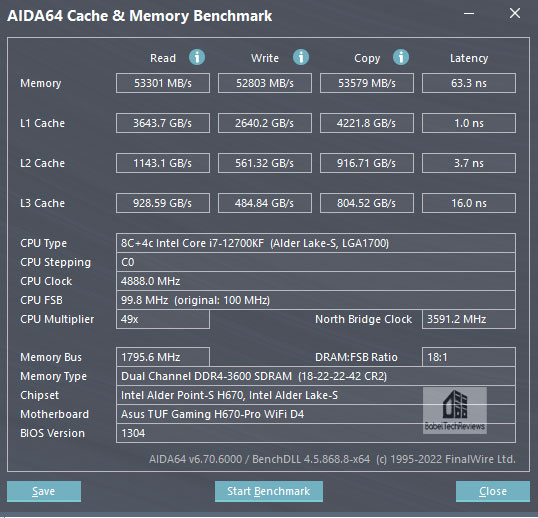
Task: Click the CPU Multiplier 49x field
Action: [x=163, y=319]
